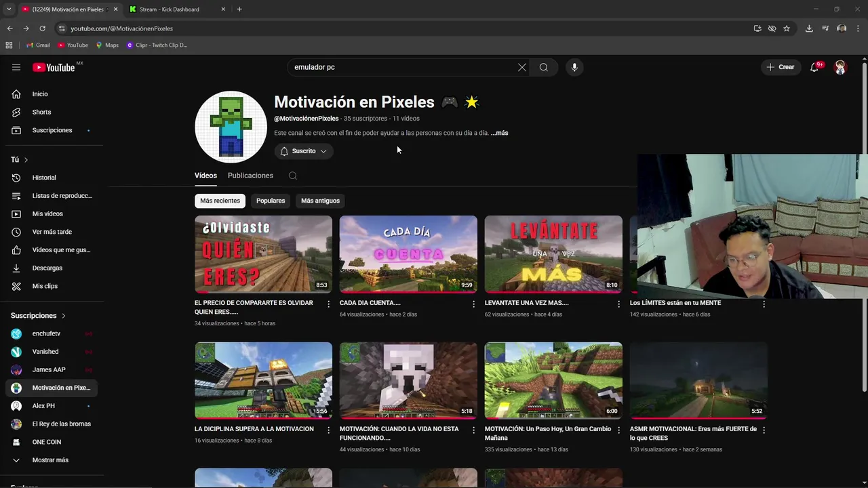Image resolution: width=868 pixels, height=488 pixels.
Task: Open the Maps bookmark
Action: (x=107, y=45)
